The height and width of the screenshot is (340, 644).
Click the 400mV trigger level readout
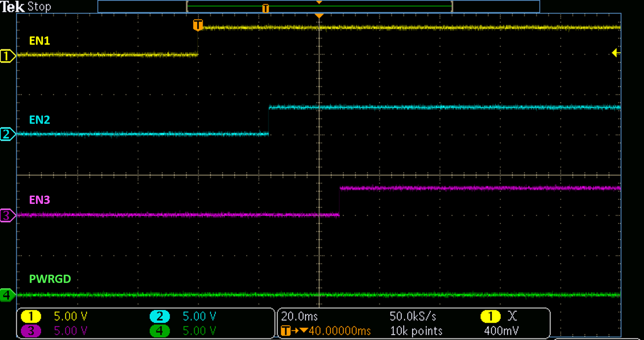(501, 331)
